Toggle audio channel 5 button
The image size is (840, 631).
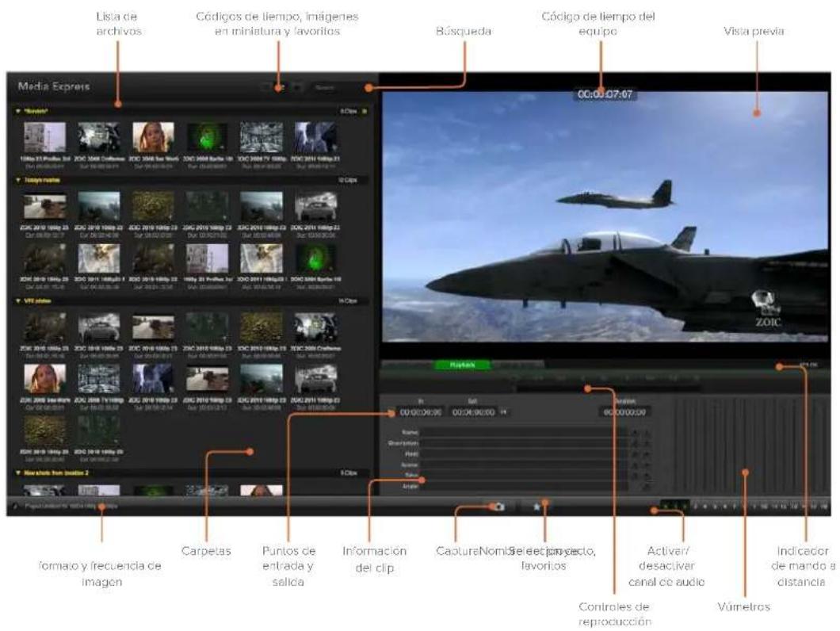click(715, 507)
